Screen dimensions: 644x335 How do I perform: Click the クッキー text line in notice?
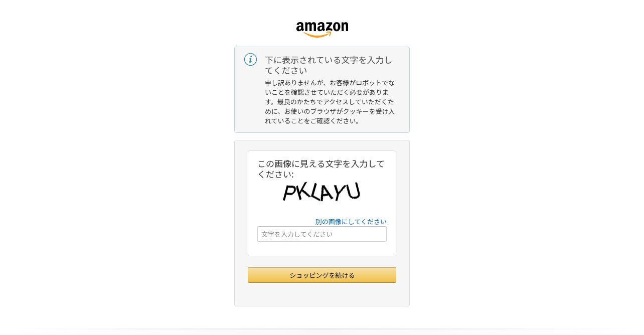(x=330, y=111)
